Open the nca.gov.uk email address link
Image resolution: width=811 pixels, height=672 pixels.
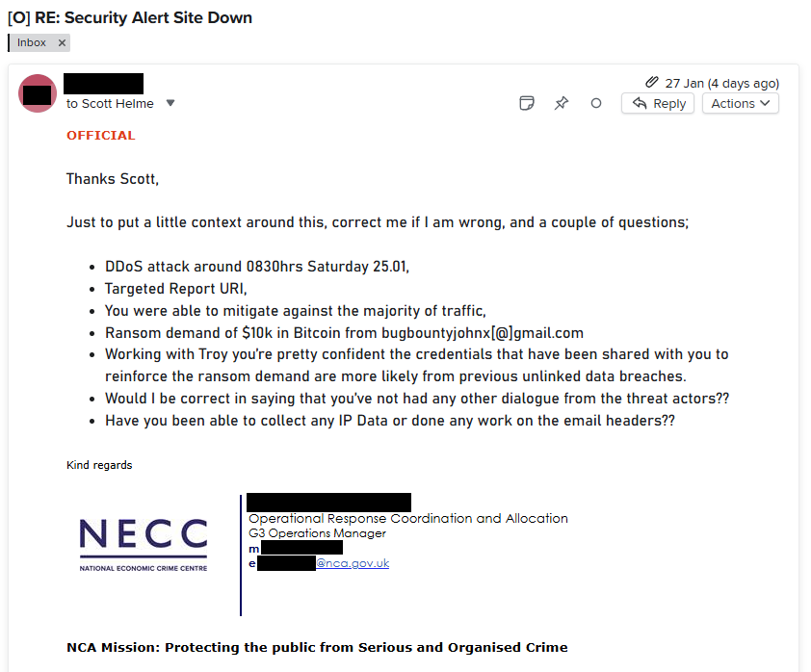click(x=353, y=563)
